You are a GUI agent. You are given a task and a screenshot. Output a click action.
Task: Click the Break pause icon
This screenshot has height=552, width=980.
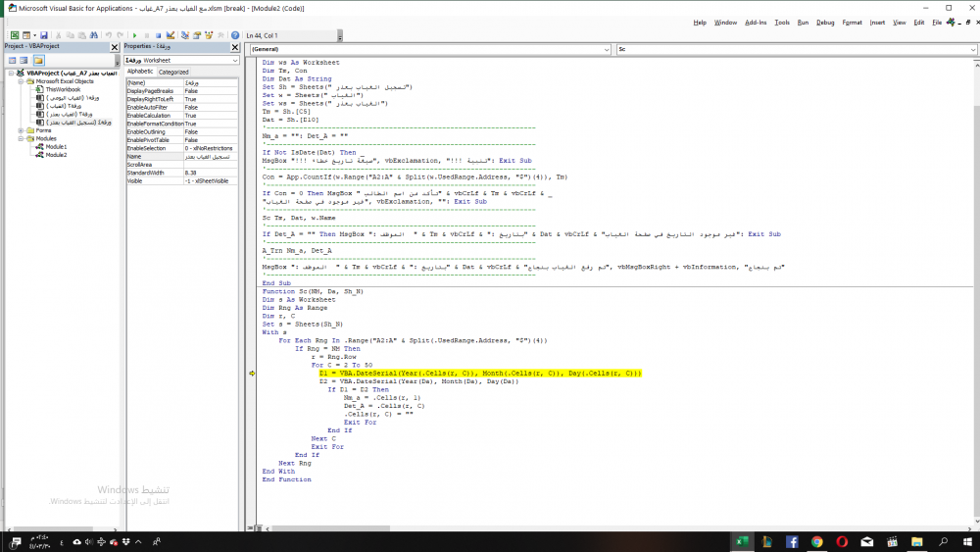tap(148, 35)
